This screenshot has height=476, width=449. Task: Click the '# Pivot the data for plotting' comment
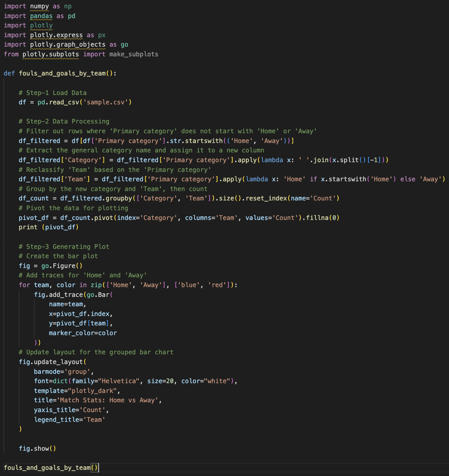73,208
